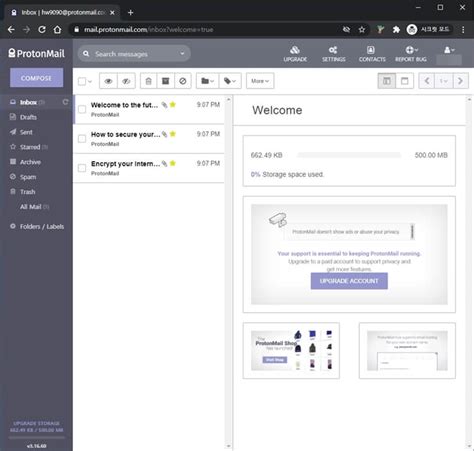Open the 'How to secure your...' email
474x451 pixels.
click(x=149, y=139)
